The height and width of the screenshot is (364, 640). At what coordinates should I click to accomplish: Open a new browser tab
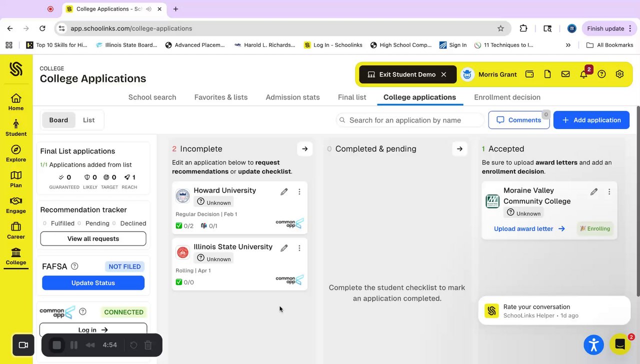point(175,9)
